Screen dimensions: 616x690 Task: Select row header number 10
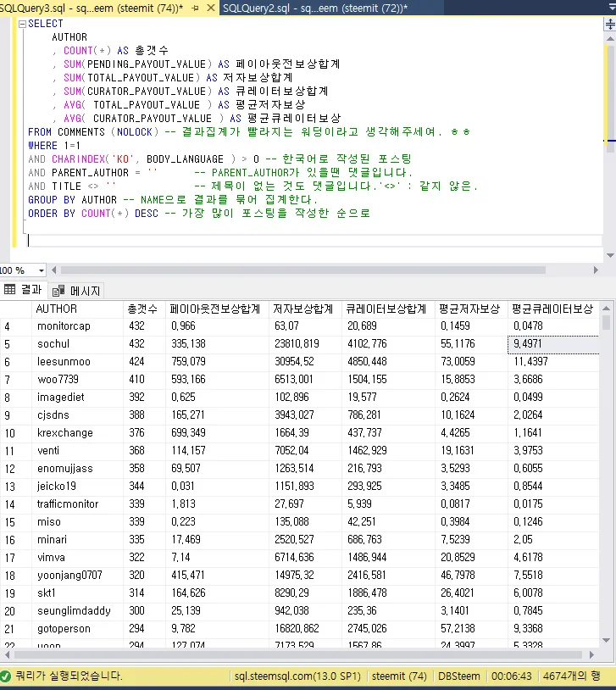pos(16,433)
